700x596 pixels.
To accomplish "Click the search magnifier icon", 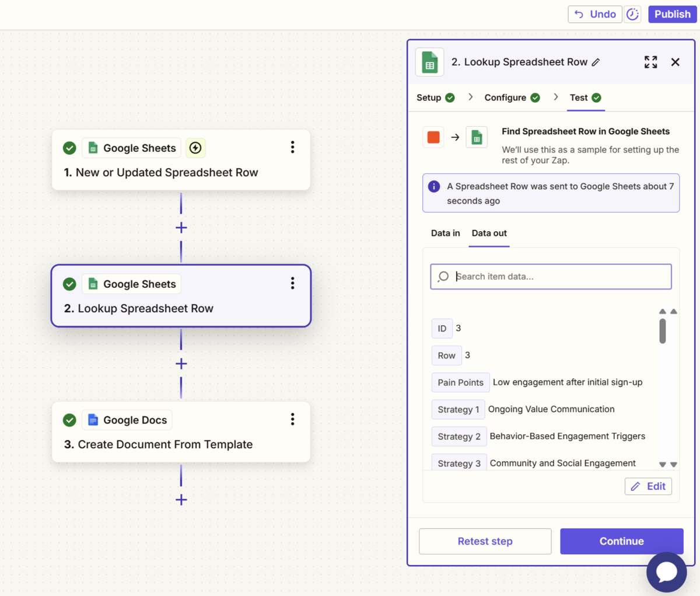I will [x=443, y=276].
